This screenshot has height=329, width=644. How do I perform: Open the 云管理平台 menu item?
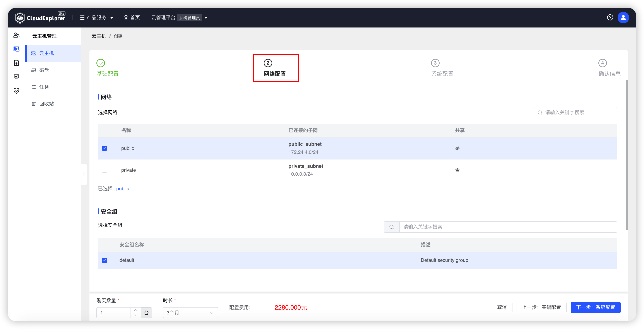coord(163,17)
